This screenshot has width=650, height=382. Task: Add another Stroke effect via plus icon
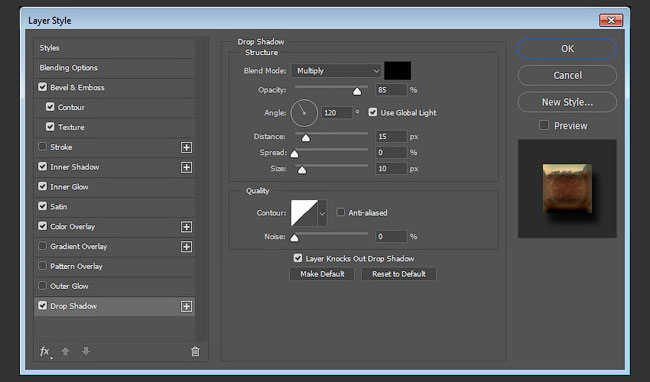tap(187, 147)
